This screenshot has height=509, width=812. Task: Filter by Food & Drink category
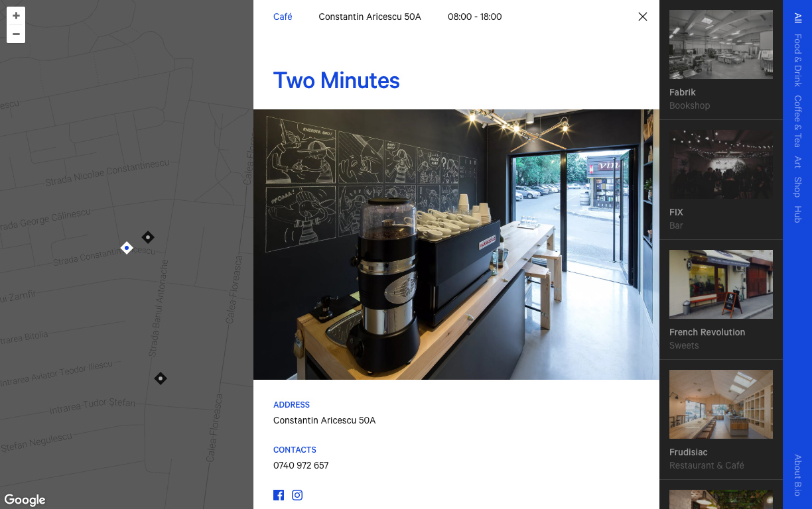797,61
